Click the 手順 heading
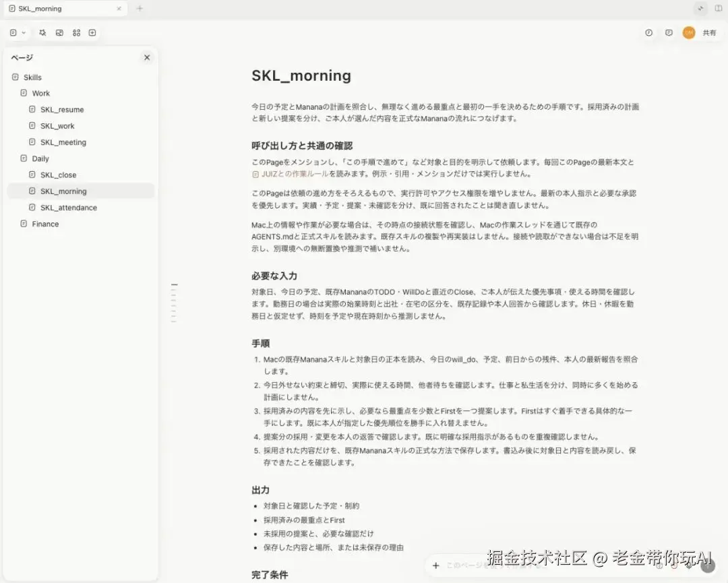Image resolution: width=728 pixels, height=583 pixels. coord(260,344)
